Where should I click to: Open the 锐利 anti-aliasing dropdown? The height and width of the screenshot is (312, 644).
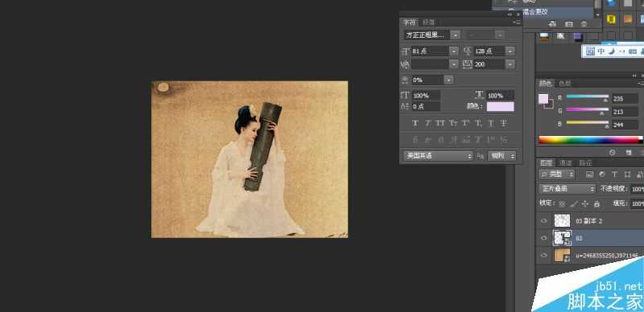[x=502, y=156]
